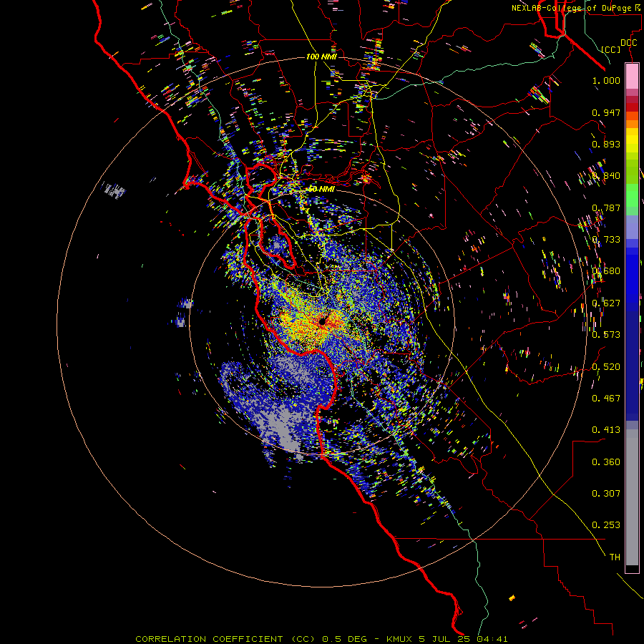The height and width of the screenshot is (644, 644).
Task: Click the 100 NMI range ring label
Action: coord(321,57)
